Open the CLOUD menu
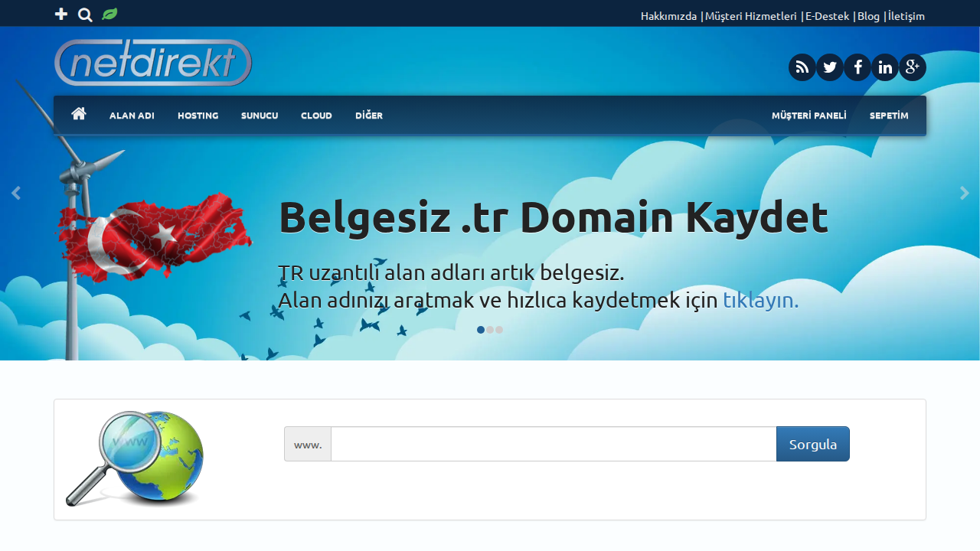 pyautogui.click(x=316, y=116)
